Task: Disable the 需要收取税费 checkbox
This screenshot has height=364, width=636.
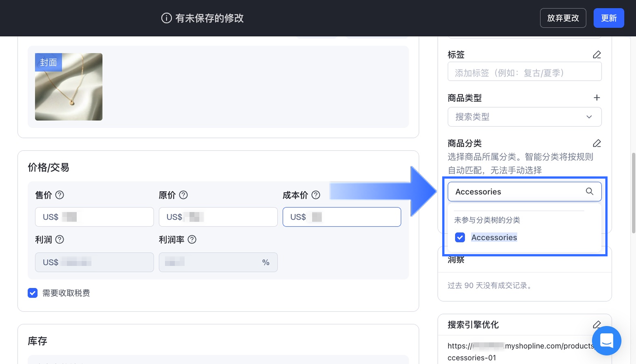Action: pyautogui.click(x=33, y=293)
